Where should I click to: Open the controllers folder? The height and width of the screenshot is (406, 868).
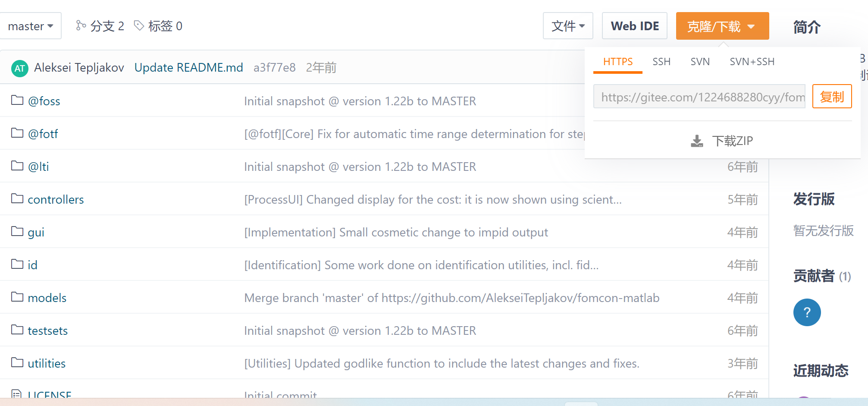pos(56,199)
